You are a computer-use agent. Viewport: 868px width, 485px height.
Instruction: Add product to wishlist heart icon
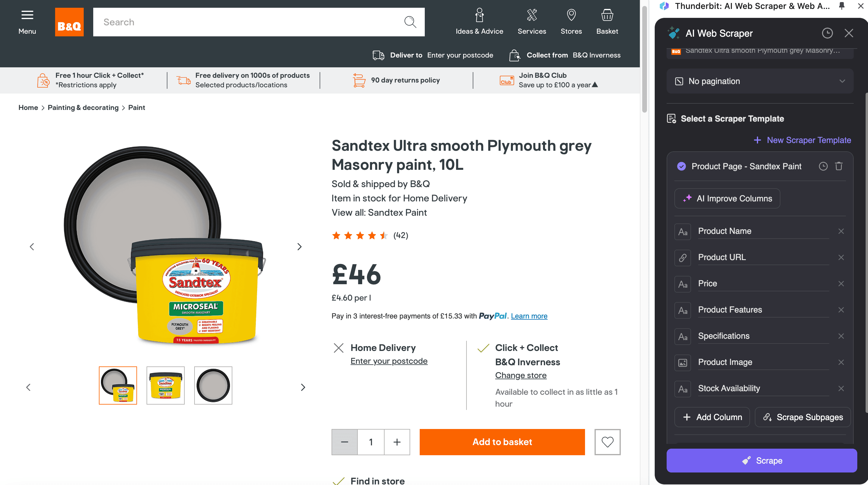click(x=607, y=442)
